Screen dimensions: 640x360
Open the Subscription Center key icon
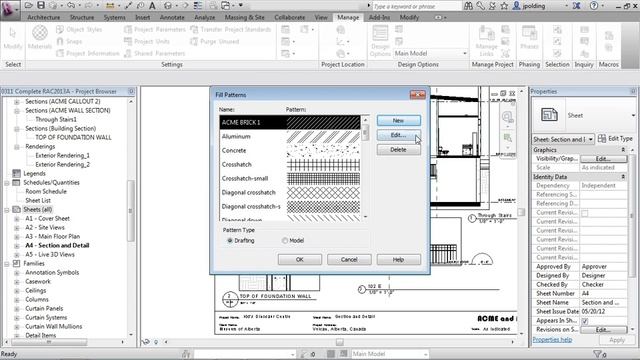point(481,6)
